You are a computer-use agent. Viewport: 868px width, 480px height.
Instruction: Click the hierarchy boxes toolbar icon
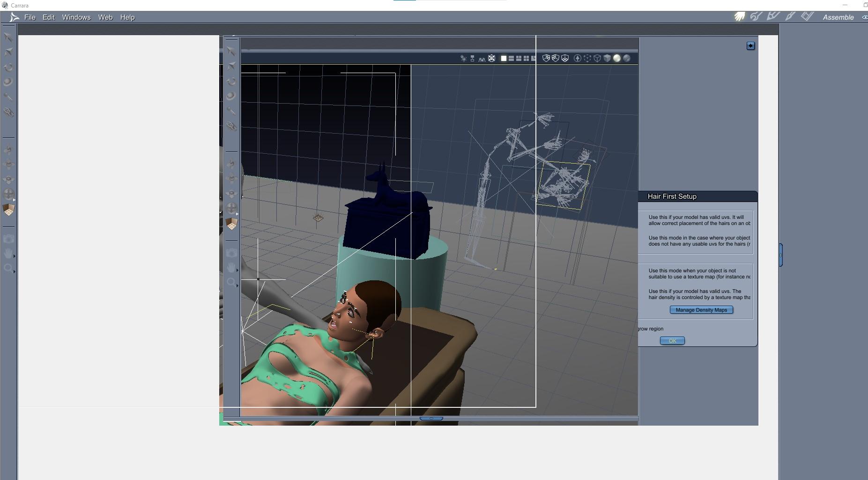472,58
